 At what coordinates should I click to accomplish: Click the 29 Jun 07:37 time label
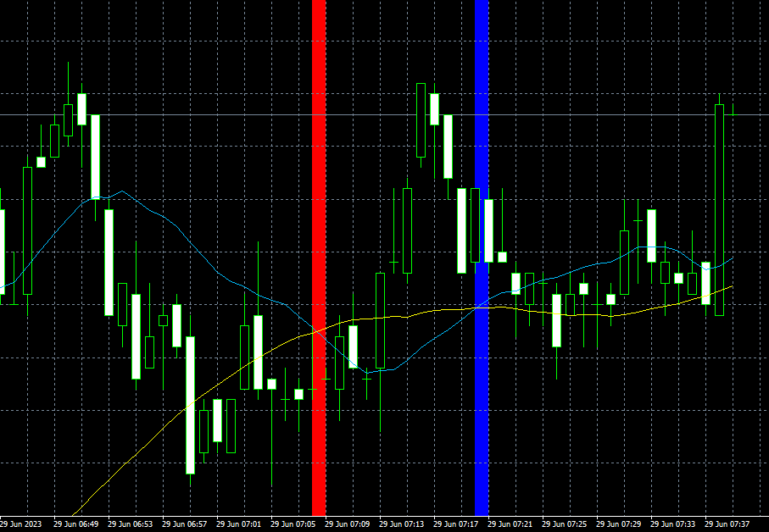point(729,524)
